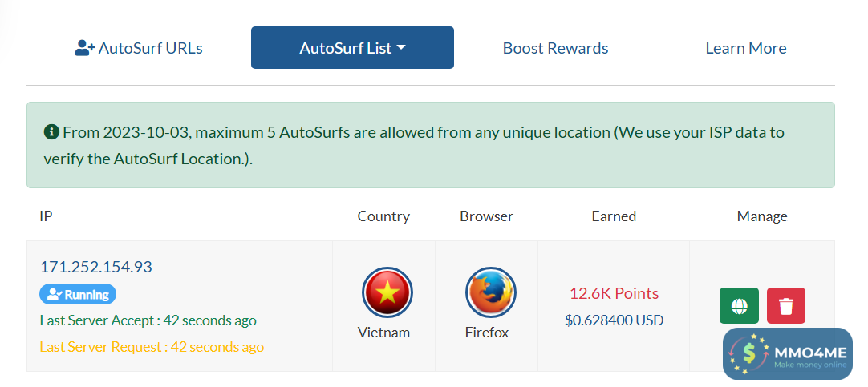The width and height of the screenshot is (868, 387).
Task: Open the AutoSurf URLs tab
Action: tap(139, 48)
